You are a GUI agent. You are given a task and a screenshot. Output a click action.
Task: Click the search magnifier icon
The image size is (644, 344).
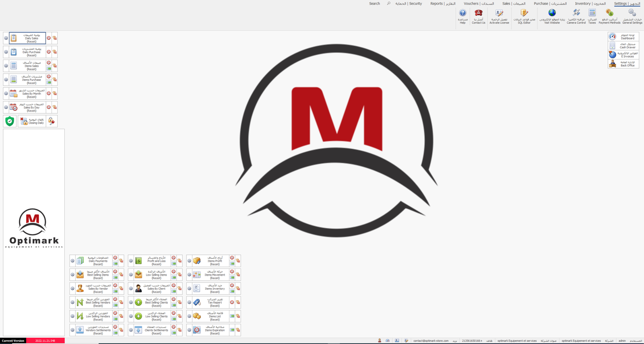(388, 4)
